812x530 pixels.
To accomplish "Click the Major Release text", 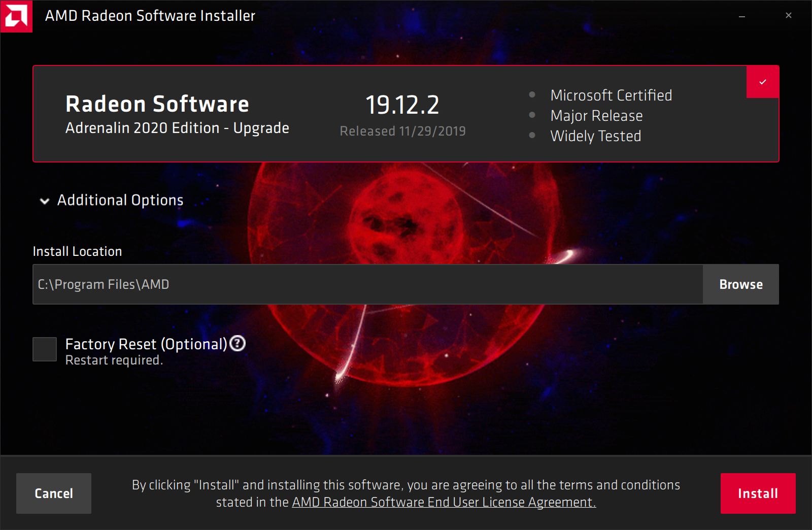I will (x=597, y=116).
